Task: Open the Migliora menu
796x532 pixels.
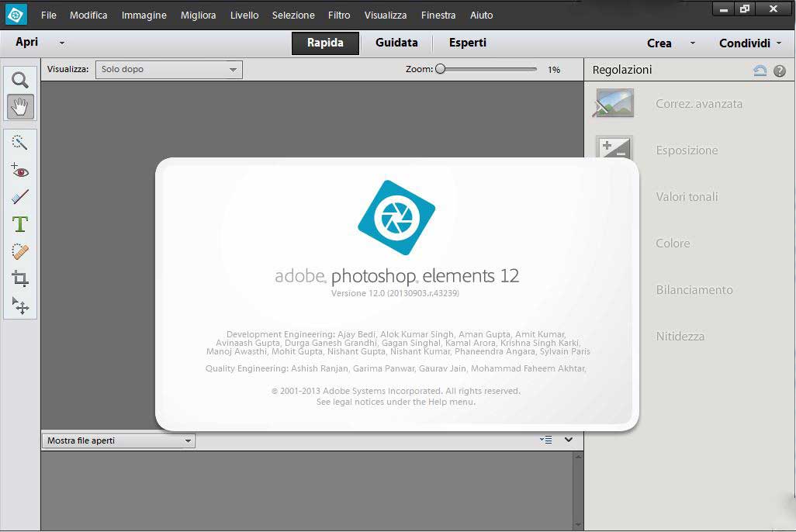Action: 198,16
